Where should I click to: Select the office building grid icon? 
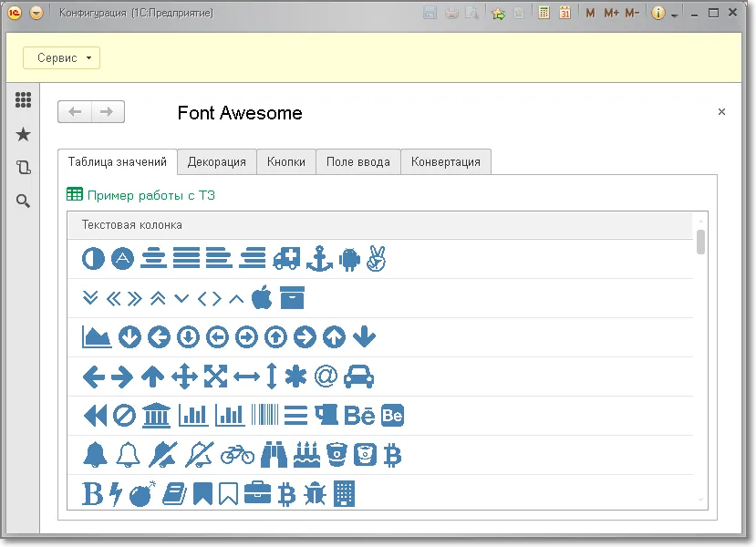click(344, 494)
